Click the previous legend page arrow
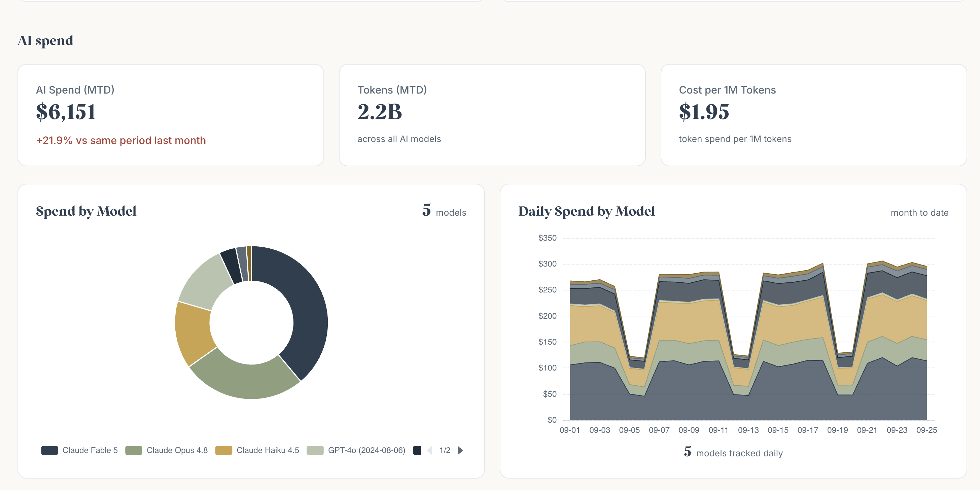Image resolution: width=980 pixels, height=490 pixels. coord(429,450)
